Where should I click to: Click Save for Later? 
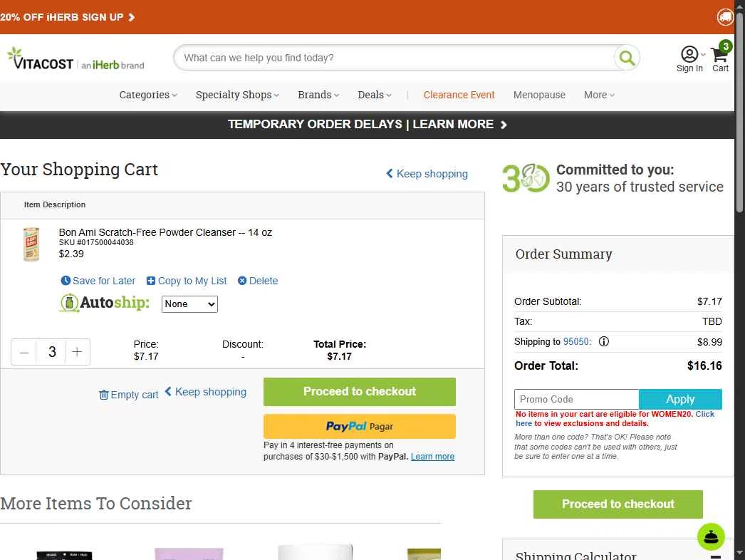tap(98, 281)
